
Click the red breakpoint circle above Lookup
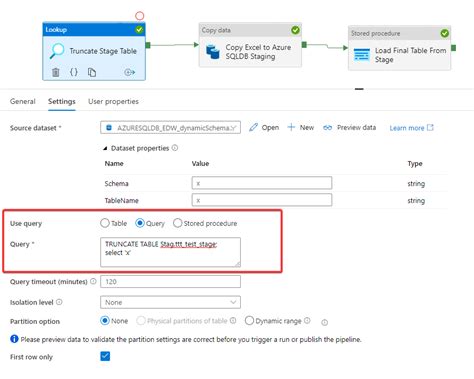pos(139,16)
